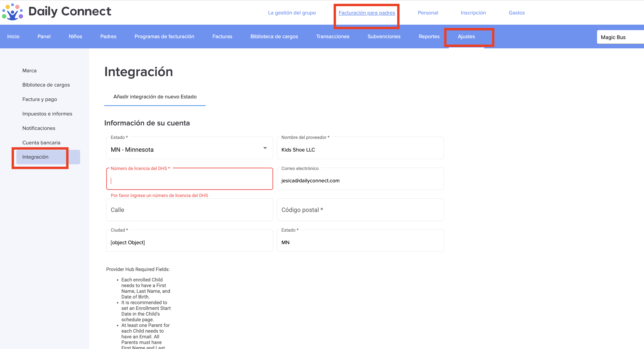Image resolution: width=644 pixels, height=349 pixels.
Task: Open Impuestos e informes in sidebar
Action: pyautogui.click(x=47, y=114)
